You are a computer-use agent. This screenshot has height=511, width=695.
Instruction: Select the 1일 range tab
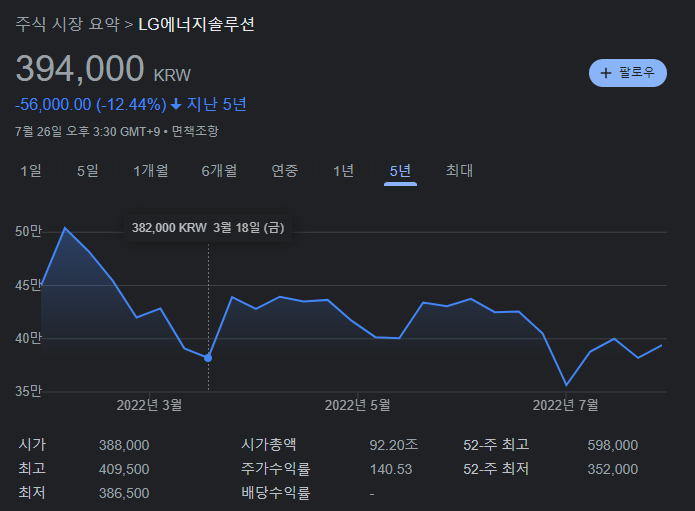[x=31, y=171]
